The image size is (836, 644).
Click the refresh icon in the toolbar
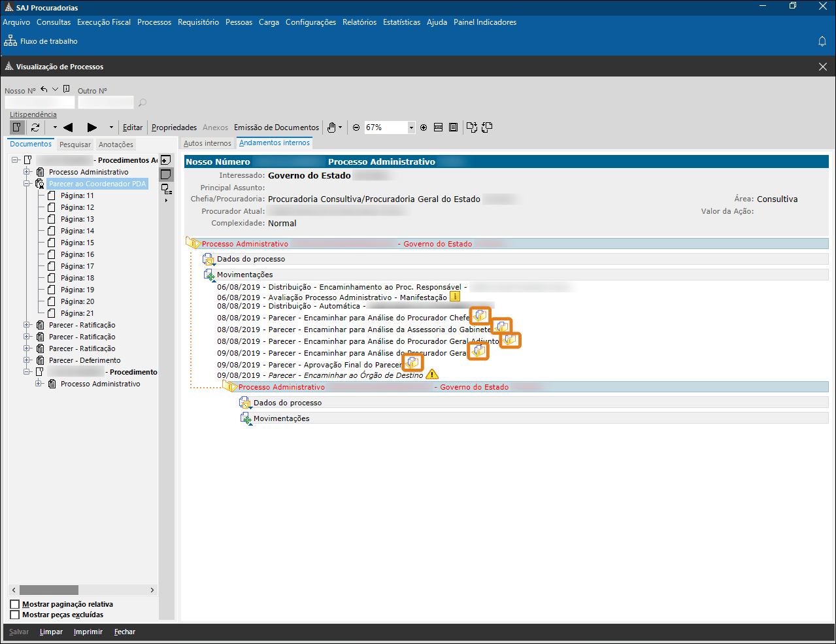[x=35, y=127]
